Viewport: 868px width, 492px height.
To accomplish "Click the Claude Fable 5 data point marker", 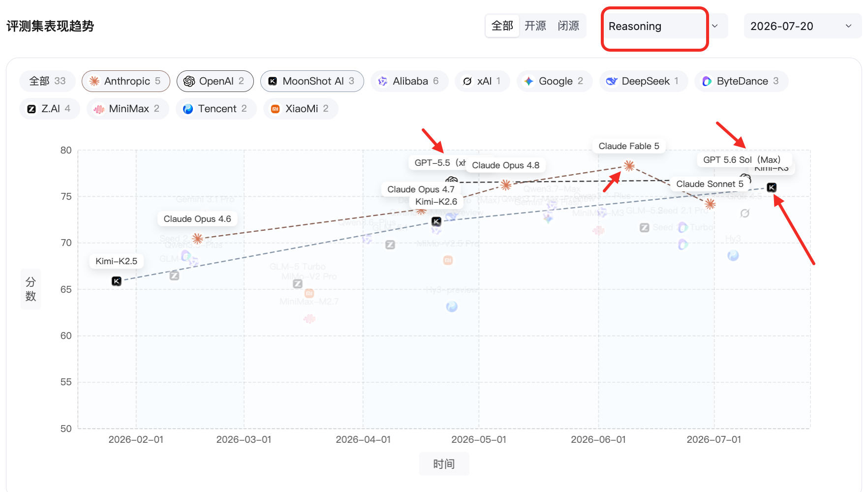I will click(629, 166).
